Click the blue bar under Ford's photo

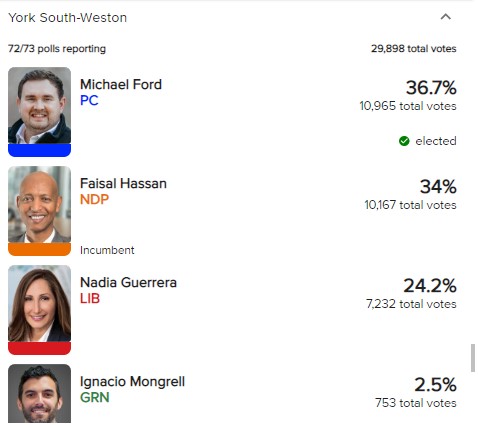click(x=39, y=150)
